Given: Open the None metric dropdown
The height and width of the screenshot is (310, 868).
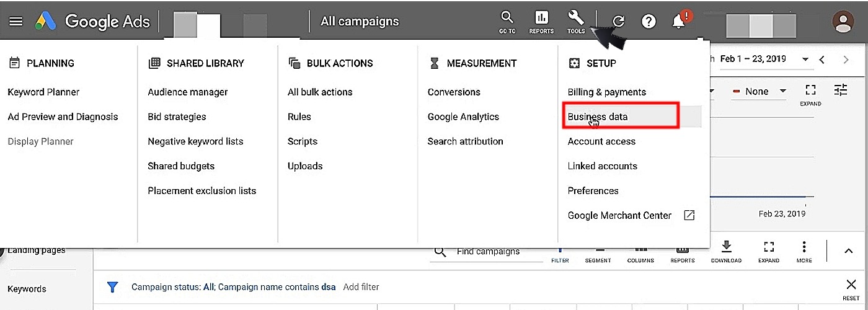Looking at the screenshot, I should [x=759, y=92].
